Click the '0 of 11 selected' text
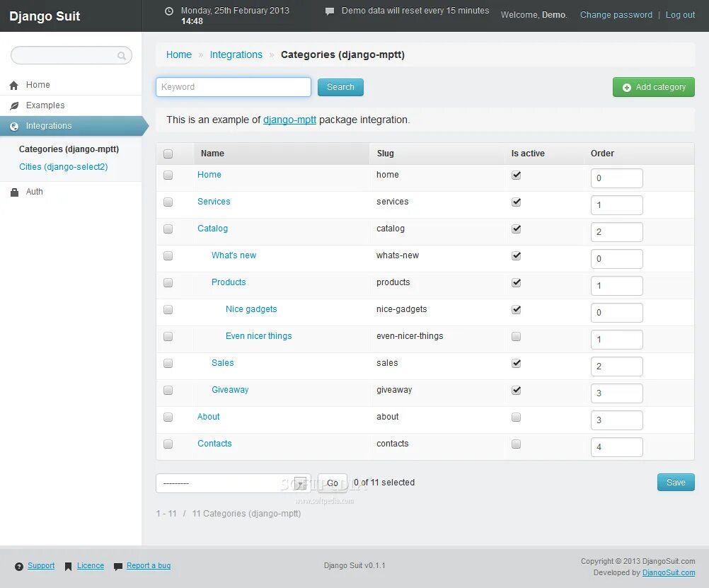 [x=384, y=483]
